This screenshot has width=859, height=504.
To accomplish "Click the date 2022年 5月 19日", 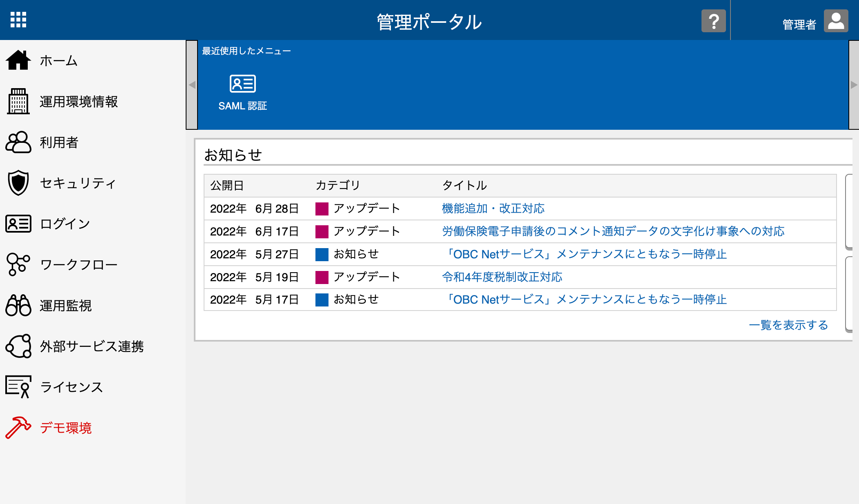I will pyautogui.click(x=255, y=277).
